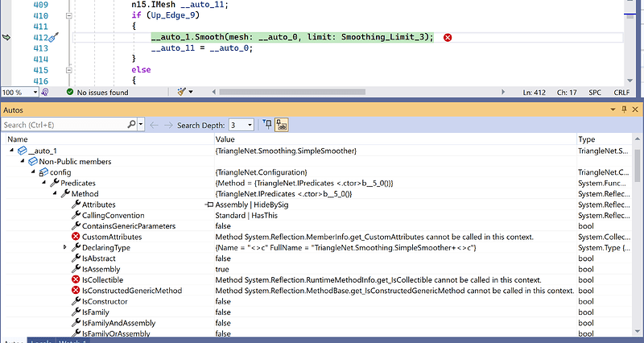The image size is (644, 343).
Task: Select the ContainsGenericParameters row
Action: pyautogui.click(x=316, y=226)
